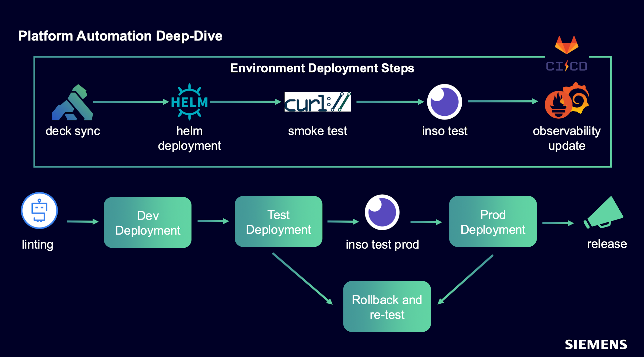Click the inso test prod purple icon
The height and width of the screenshot is (357, 644).
382,212
